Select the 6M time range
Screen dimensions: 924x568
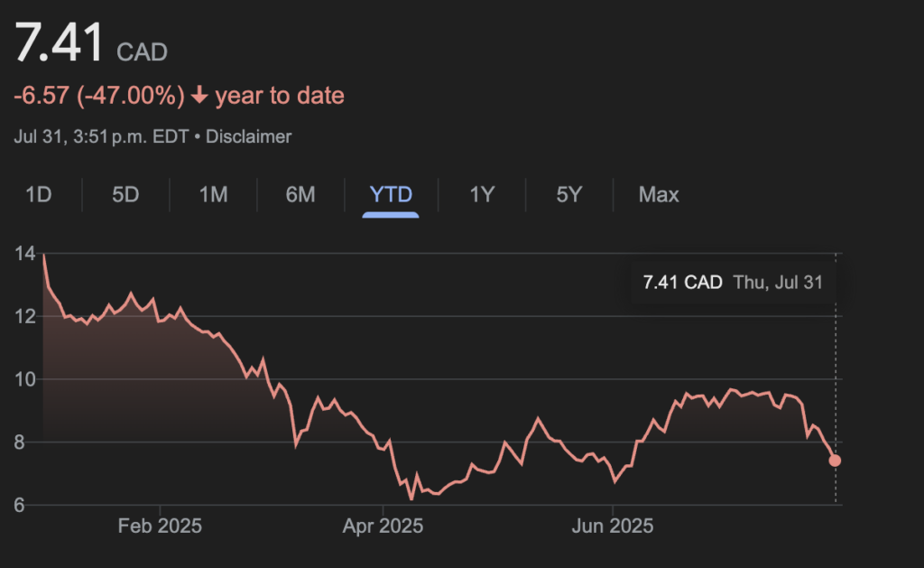pos(300,194)
